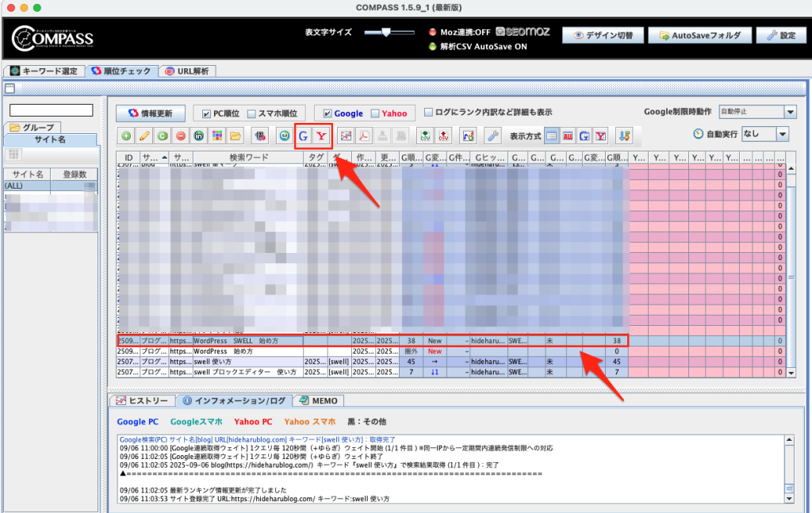Open Google search with the G icon
812x513 pixels.
tap(304, 136)
